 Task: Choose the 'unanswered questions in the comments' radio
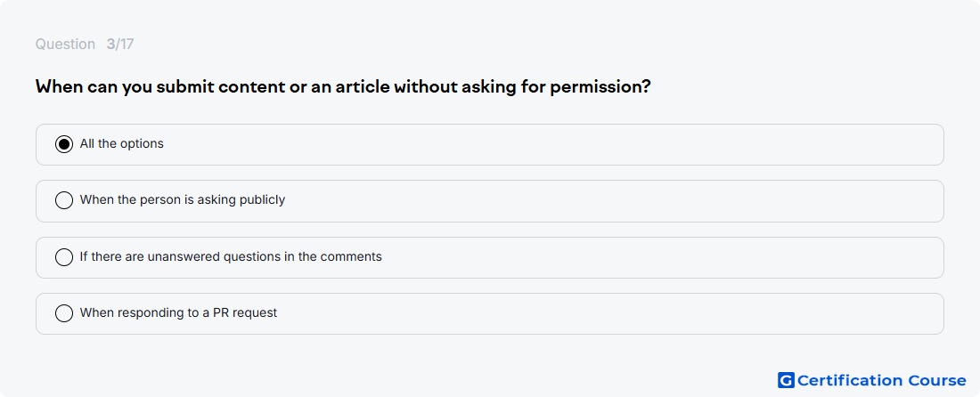[64, 257]
